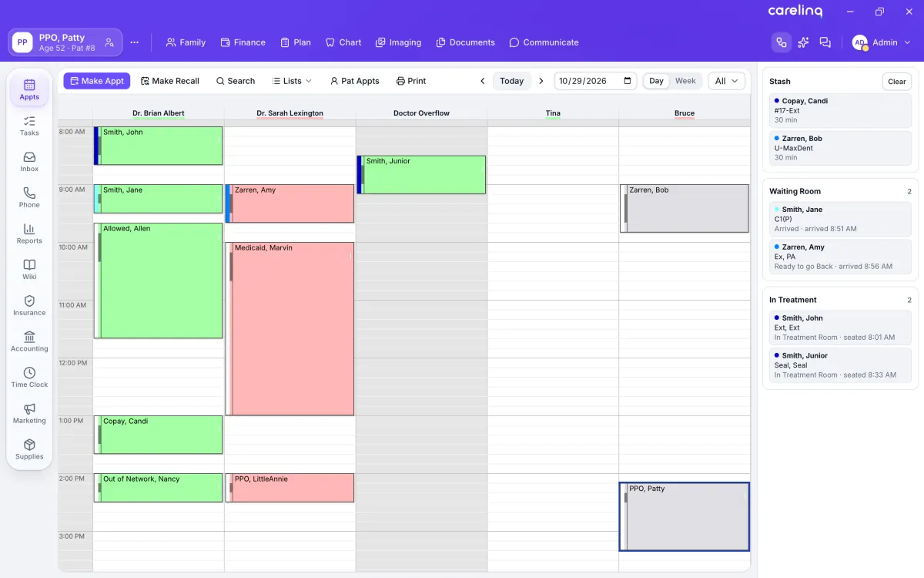Viewport: 924px width, 578px height.
Task: Open Smith, Jane card in Waiting Room
Action: coord(840,219)
